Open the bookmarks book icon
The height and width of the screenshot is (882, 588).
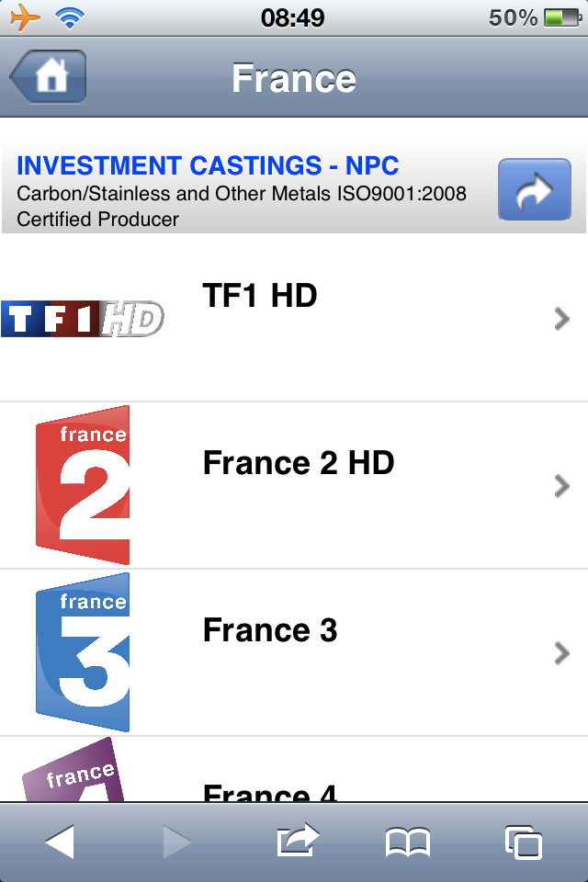[407, 841]
